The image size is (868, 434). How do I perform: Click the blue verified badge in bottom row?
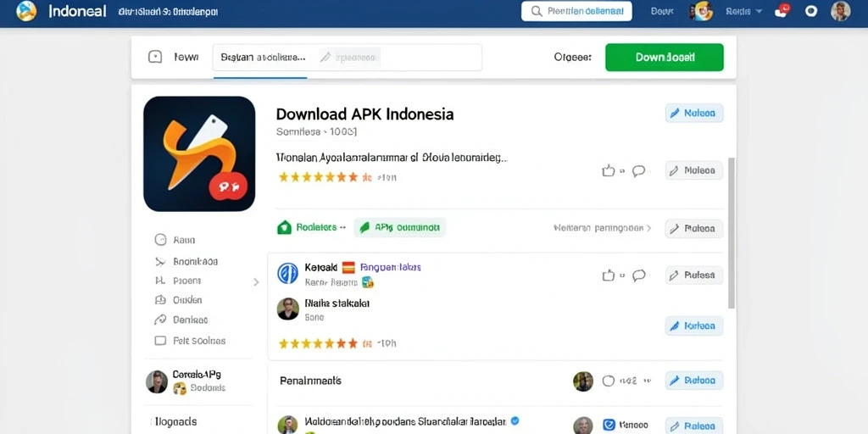(x=515, y=420)
